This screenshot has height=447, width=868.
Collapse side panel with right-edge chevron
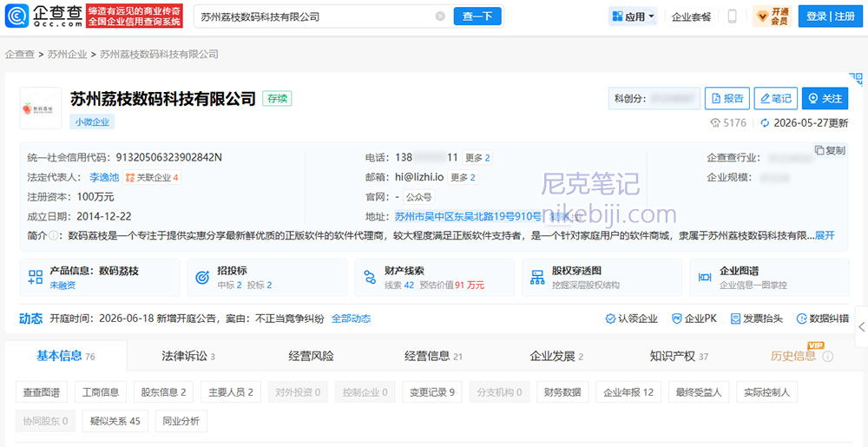click(x=861, y=327)
